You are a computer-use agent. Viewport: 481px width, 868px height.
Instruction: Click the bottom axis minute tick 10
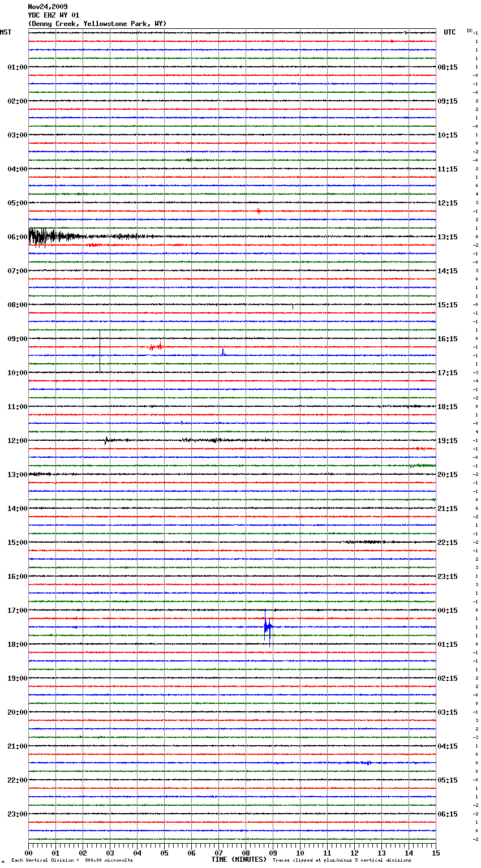click(300, 853)
